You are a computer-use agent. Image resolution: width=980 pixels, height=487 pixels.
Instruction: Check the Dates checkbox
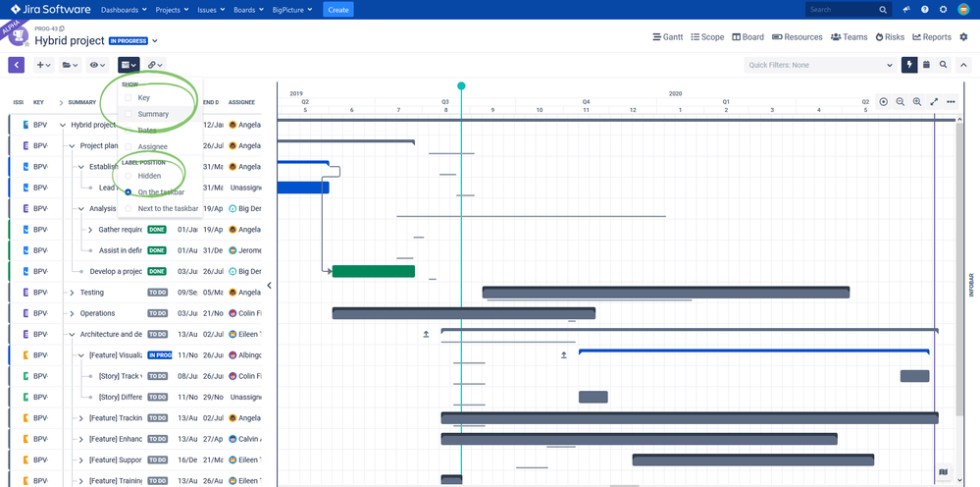[x=129, y=130]
